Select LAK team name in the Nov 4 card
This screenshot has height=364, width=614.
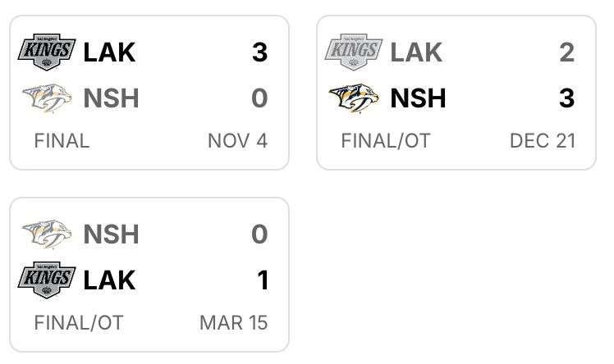tap(109, 52)
